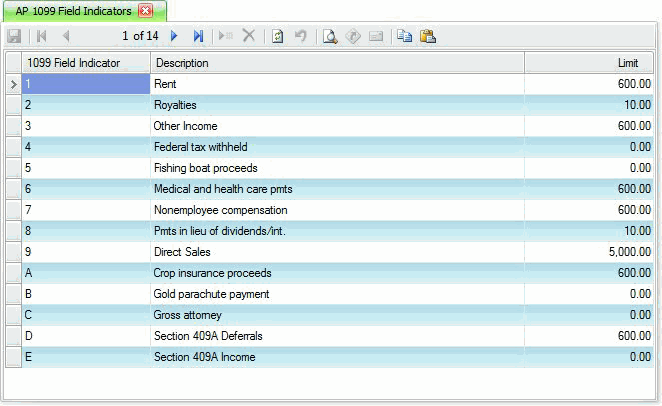Select the AP 1099 Field Indicators tab
This screenshot has height=406, width=662.
74,10
